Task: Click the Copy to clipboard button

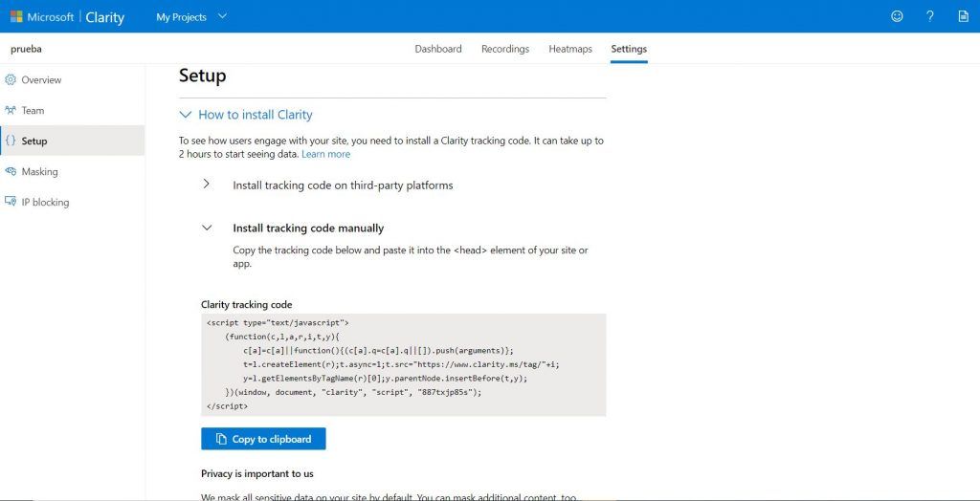Action: click(263, 439)
